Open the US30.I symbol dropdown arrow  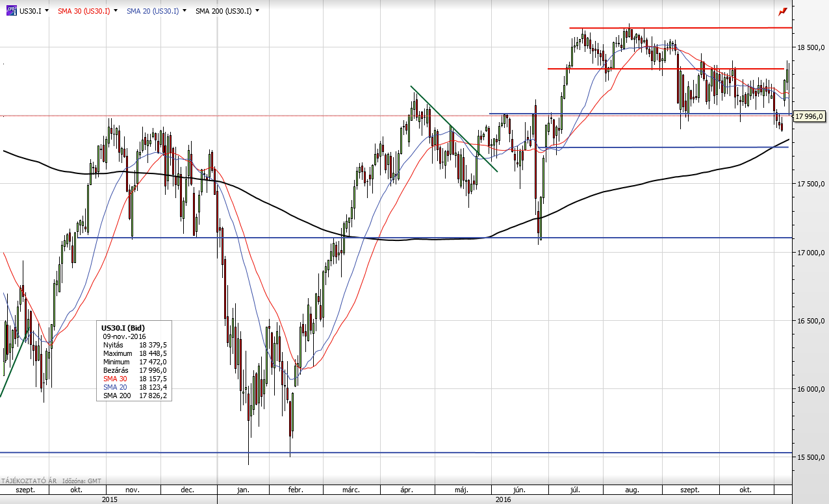(47, 11)
